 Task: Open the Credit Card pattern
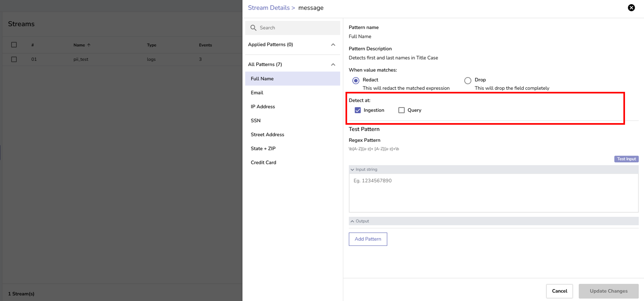pos(263,162)
